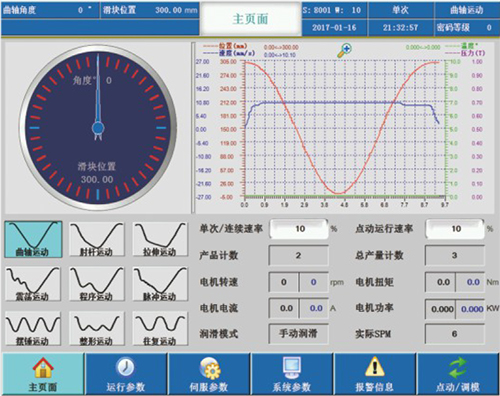Select the 往复运动 motion curve icon
The height and width of the screenshot is (396, 500).
tap(160, 329)
